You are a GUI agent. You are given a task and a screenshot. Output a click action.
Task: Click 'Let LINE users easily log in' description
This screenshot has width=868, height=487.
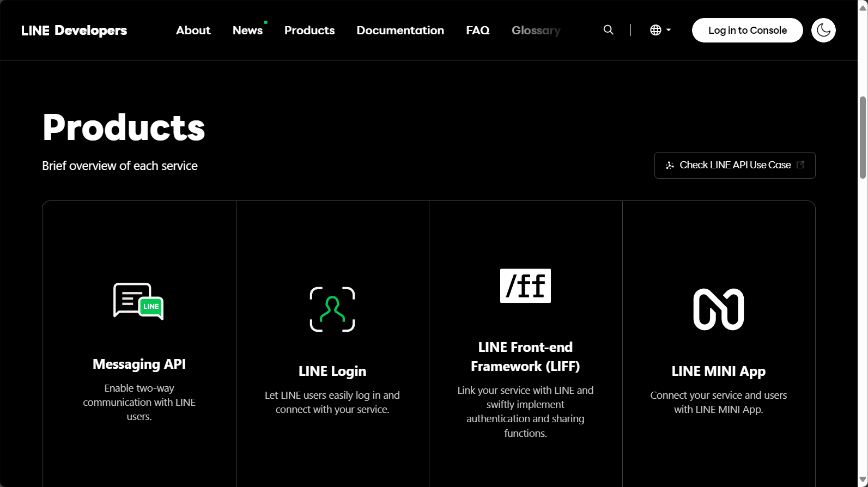pyautogui.click(x=332, y=402)
